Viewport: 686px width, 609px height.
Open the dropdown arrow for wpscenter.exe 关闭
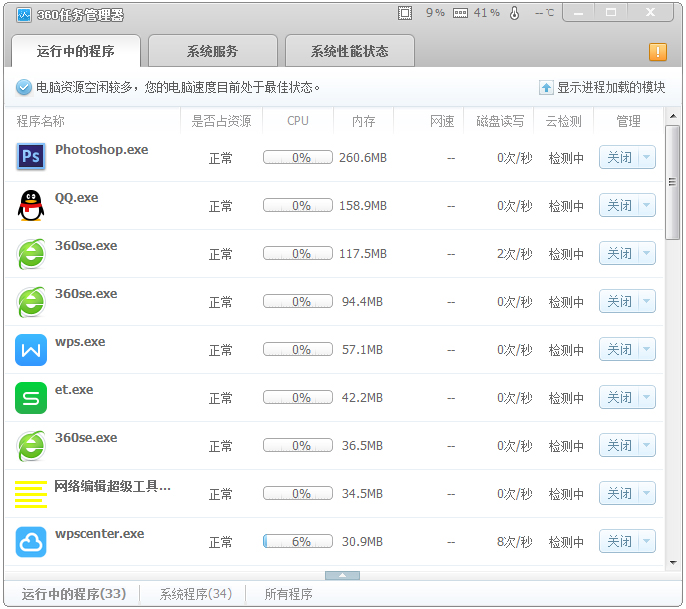point(646,542)
